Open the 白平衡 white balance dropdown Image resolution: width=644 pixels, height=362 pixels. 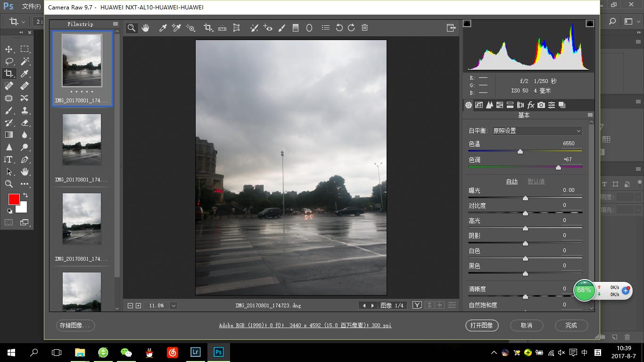(x=537, y=131)
